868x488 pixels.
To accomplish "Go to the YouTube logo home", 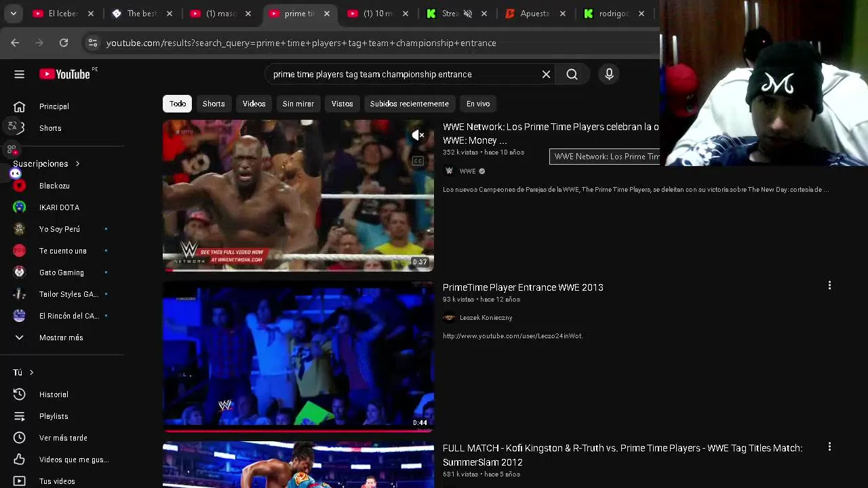I will (x=65, y=75).
